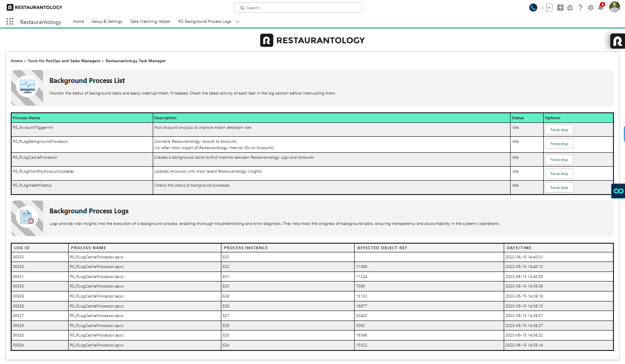625x364 pixels.
Task: Open Global Actions plus icon
Action: 560,8
